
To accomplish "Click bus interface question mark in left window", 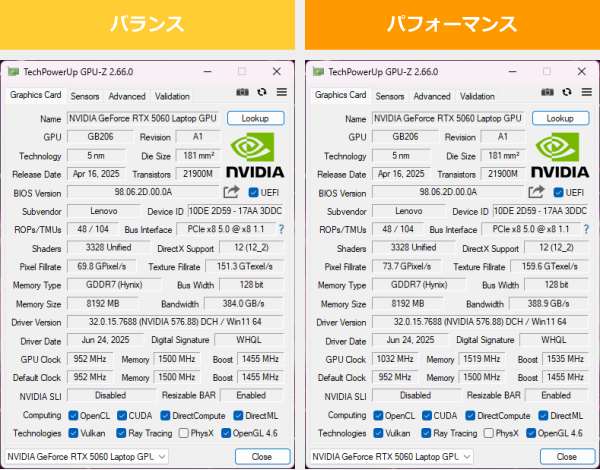I will [282, 229].
